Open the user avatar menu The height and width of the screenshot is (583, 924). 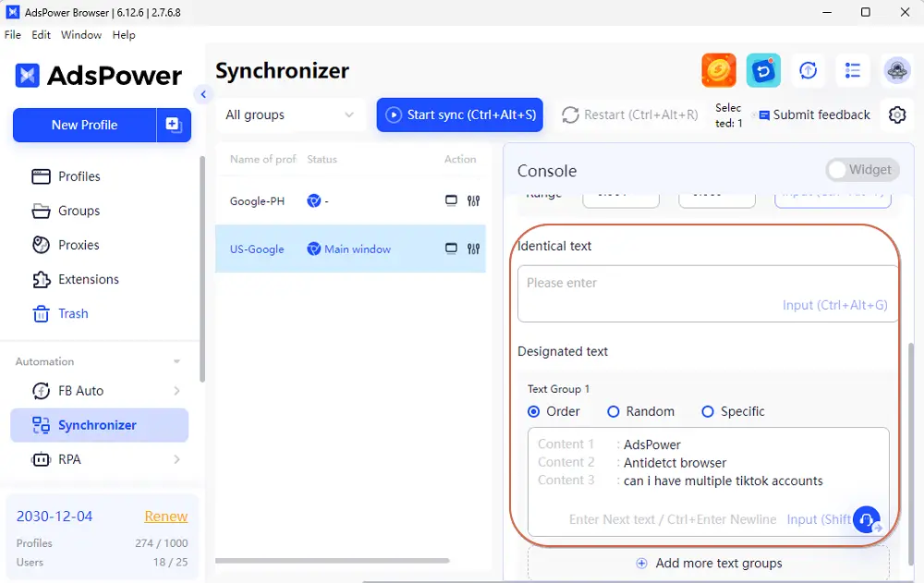(897, 71)
